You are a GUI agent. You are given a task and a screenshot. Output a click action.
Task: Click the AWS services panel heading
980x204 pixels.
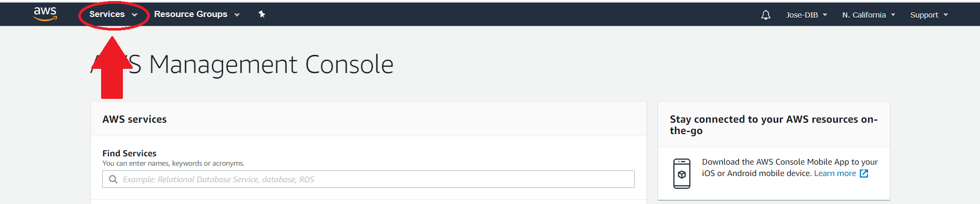coord(134,119)
